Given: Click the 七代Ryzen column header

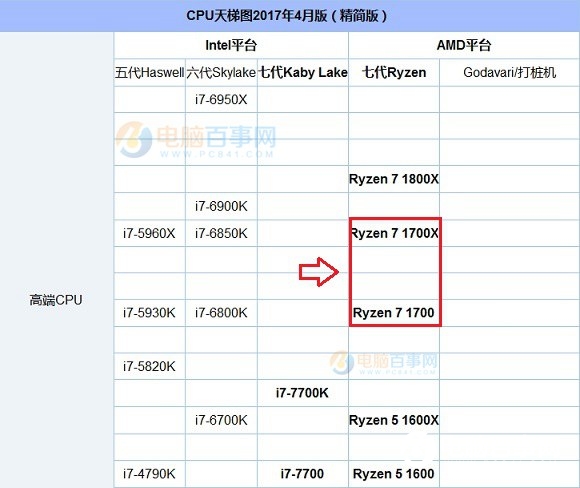Looking at the screenshot, I should pyautogui.click(x=394, y=73).
